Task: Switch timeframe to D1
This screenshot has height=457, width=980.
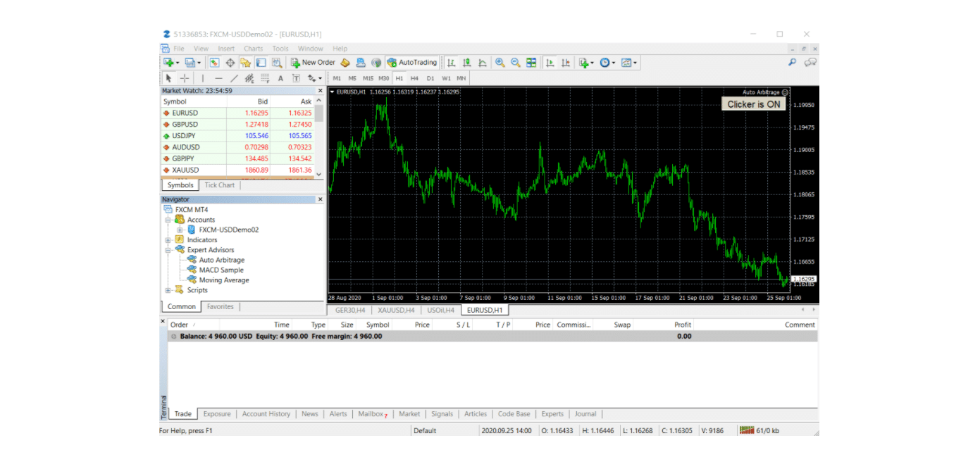Action: 430,78
